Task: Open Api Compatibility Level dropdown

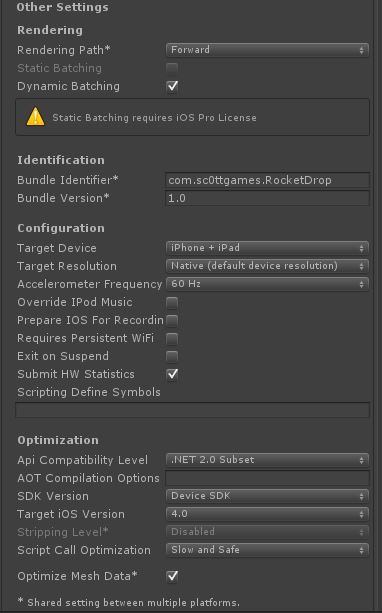Action: click(267, 460)
